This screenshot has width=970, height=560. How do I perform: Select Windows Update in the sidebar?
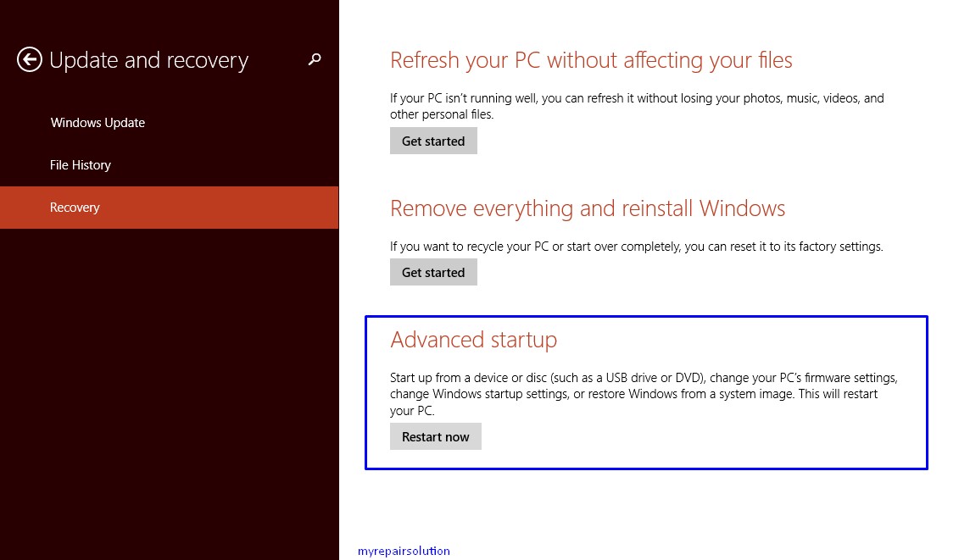point(98,123)
